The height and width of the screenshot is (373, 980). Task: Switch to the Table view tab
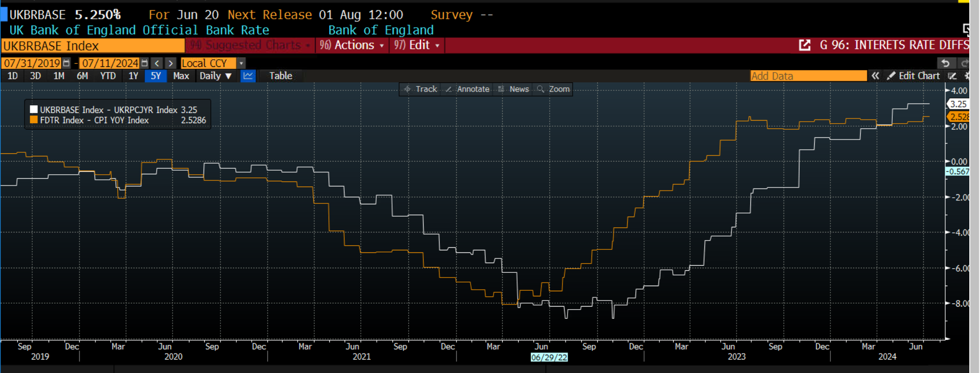point(281,76)
